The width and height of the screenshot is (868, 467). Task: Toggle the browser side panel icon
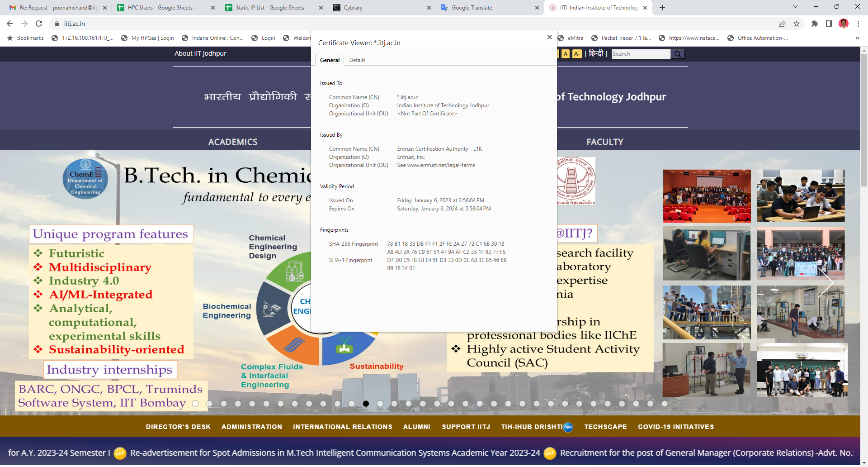tap(829, 24)
